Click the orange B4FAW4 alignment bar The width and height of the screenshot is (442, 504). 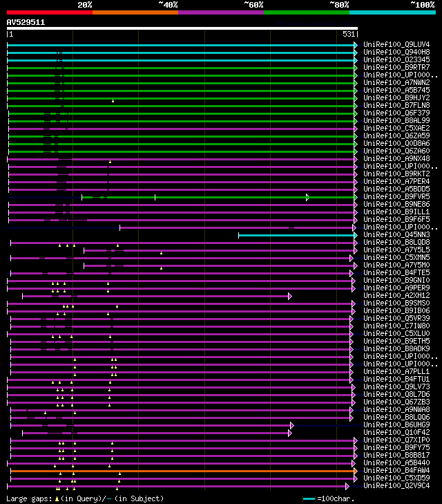click(182, 472)
